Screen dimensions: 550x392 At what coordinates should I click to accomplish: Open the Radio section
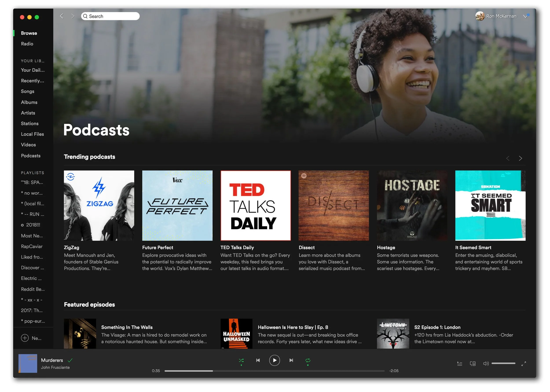[27, 44]
